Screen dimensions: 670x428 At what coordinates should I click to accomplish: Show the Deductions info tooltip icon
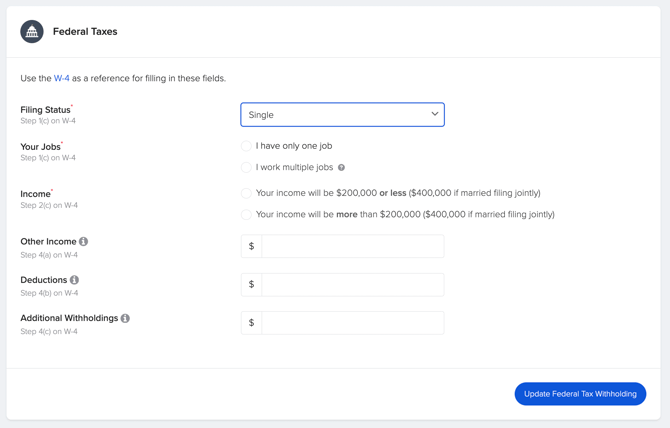tap(74, 280)
